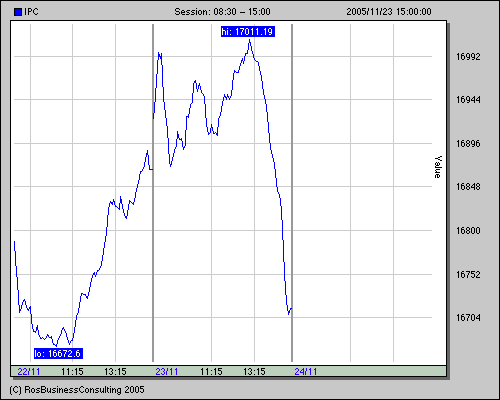Click the blue IPC legend square
Screen dimensions: 500x400
pyautogui.click(x=18, y=12)
